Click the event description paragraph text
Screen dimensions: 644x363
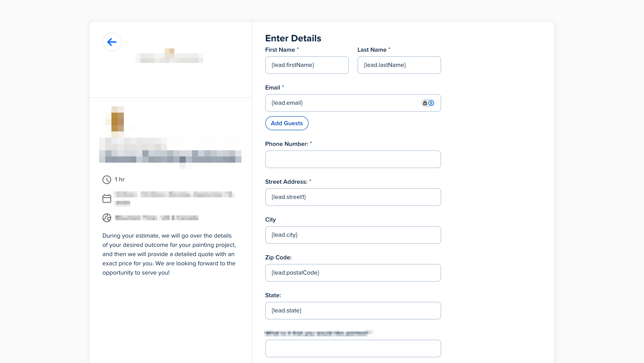click(x=169, y=254)
